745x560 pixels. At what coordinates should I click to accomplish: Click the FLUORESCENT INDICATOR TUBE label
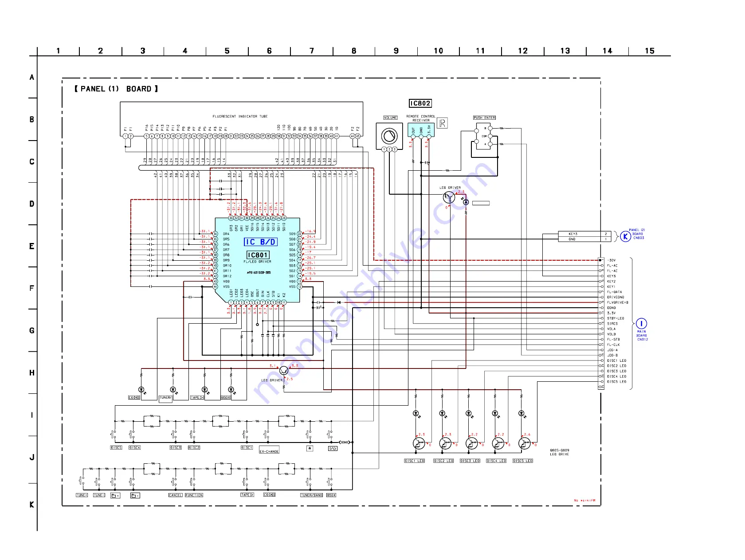(x=240, y=116)
